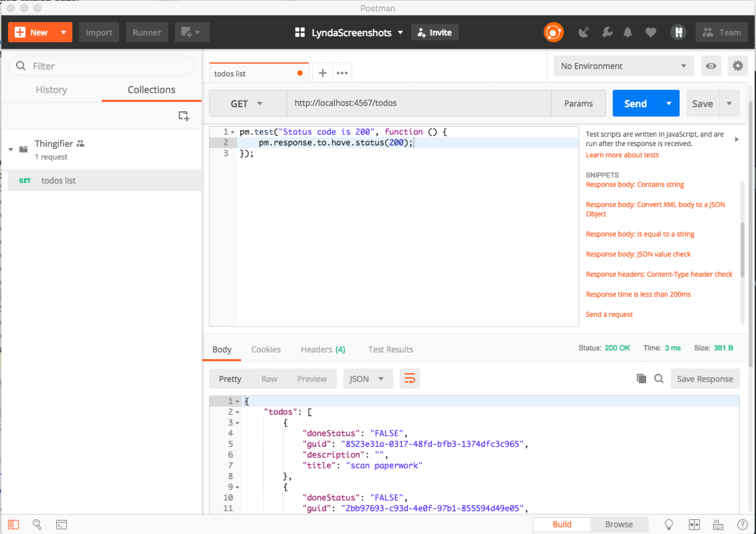Open the No Environment dropdown

(x=623, y=66)
